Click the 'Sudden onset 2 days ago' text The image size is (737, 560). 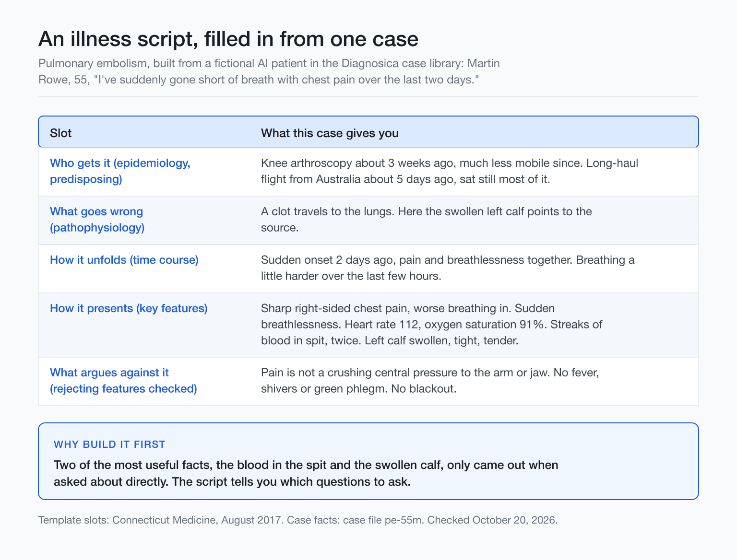tap(448, 268)
